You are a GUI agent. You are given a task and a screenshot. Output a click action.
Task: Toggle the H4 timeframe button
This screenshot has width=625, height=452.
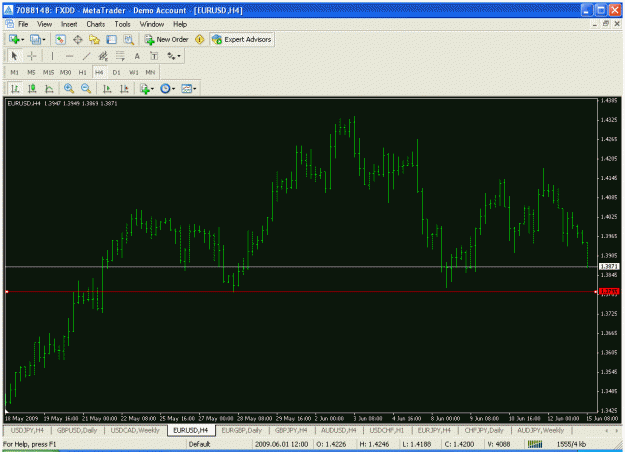(x=99, y=72)
